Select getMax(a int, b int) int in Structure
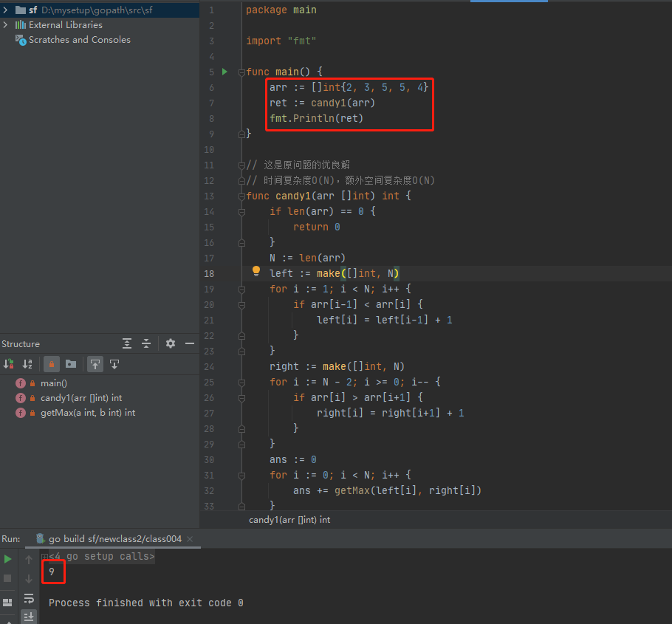This screenshot has height=624, width=672. coord(88,413)
